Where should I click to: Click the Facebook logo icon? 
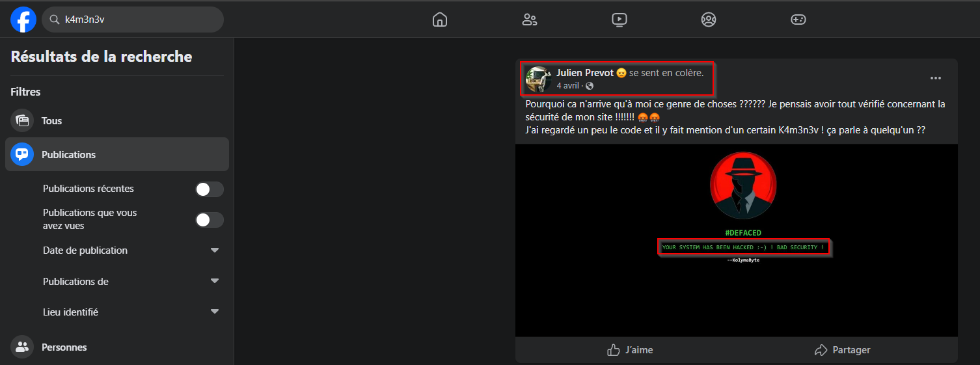23,20
